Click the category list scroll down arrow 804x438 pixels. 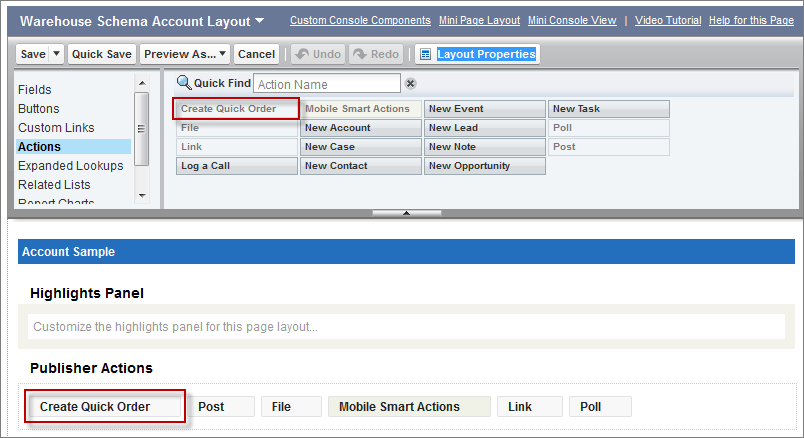142,195
